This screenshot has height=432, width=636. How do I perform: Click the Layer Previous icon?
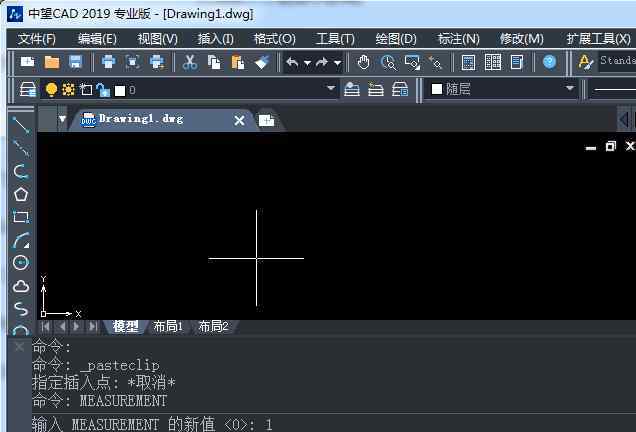(x=376, y=89)
